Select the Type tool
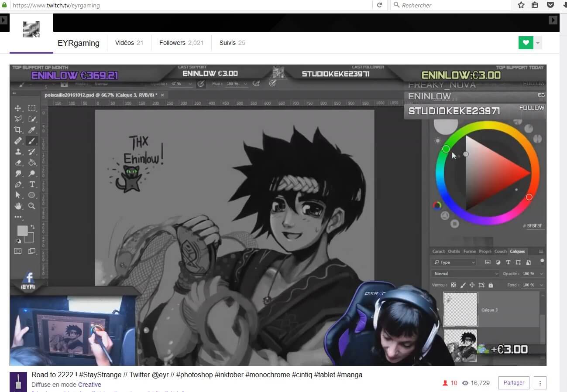567x392 pixels. click(x=32, y=184)
